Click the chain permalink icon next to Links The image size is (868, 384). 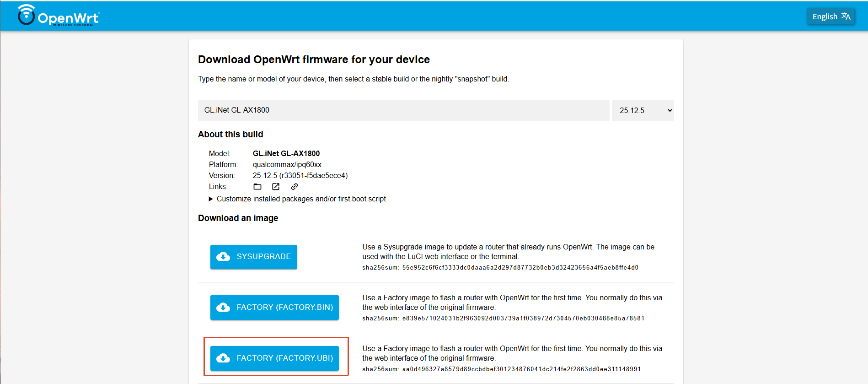[295, 187]
